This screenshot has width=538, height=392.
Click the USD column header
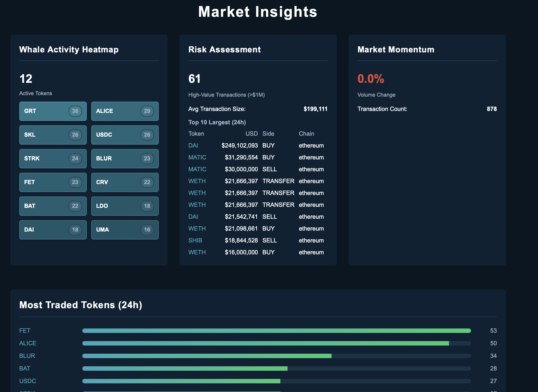252,133
